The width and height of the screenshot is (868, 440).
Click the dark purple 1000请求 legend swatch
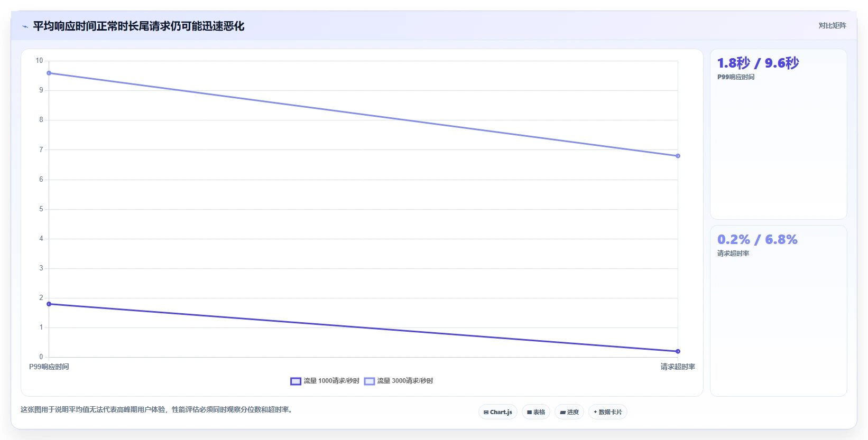point(296,381)
